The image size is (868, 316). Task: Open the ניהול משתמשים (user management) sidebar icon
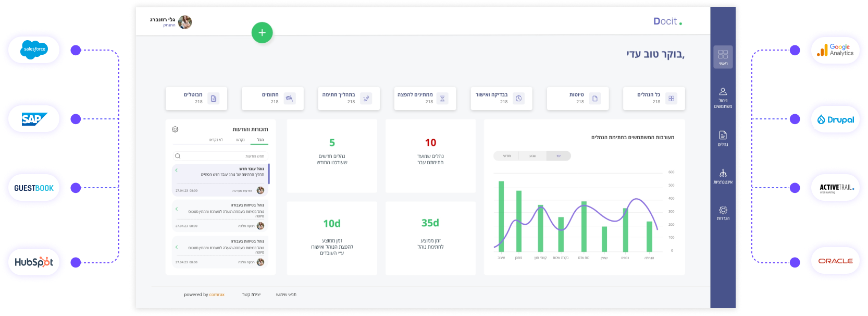(723, 98)
